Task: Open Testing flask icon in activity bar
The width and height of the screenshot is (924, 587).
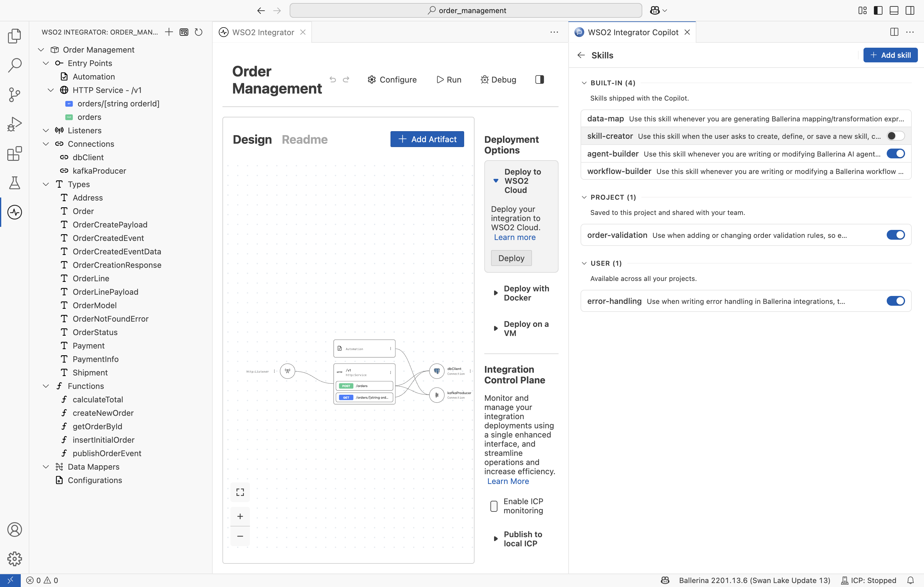Action: coord(14,183)
